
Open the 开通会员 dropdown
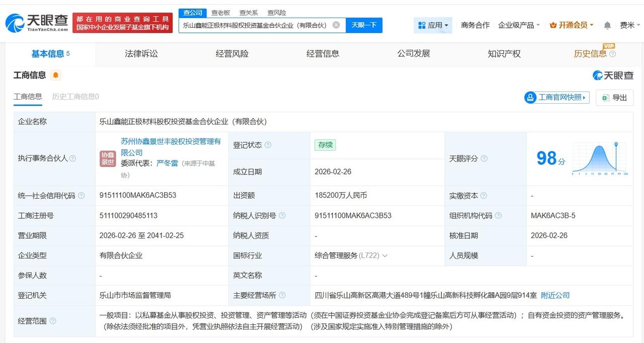click(x=572, y=25)
